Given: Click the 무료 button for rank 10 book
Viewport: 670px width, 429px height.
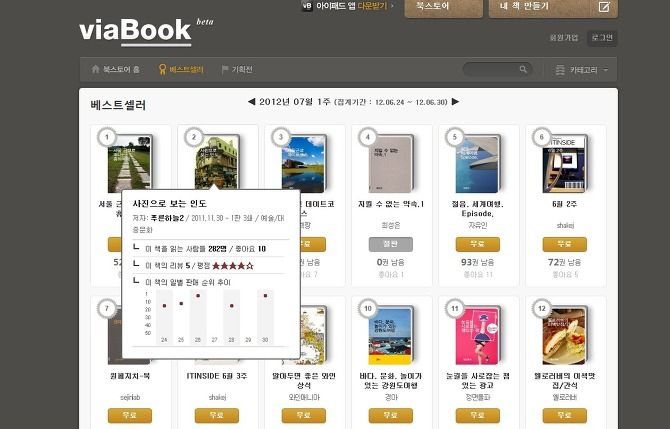Looking at the screenshot, I should 391,415.
